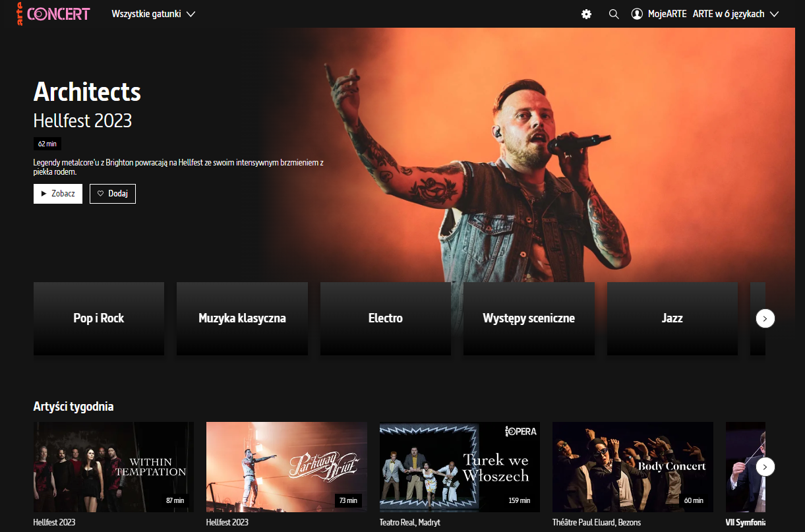Open the Występy sceniczne category
The image size is (805, 532).
pos(529,318)
